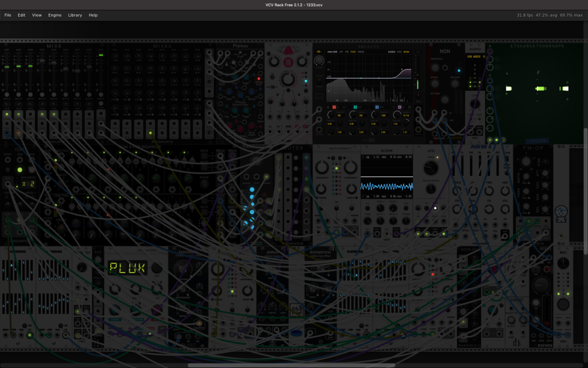
Task: Click the ATT knob on FM-OP
Action: coord(544,174)
